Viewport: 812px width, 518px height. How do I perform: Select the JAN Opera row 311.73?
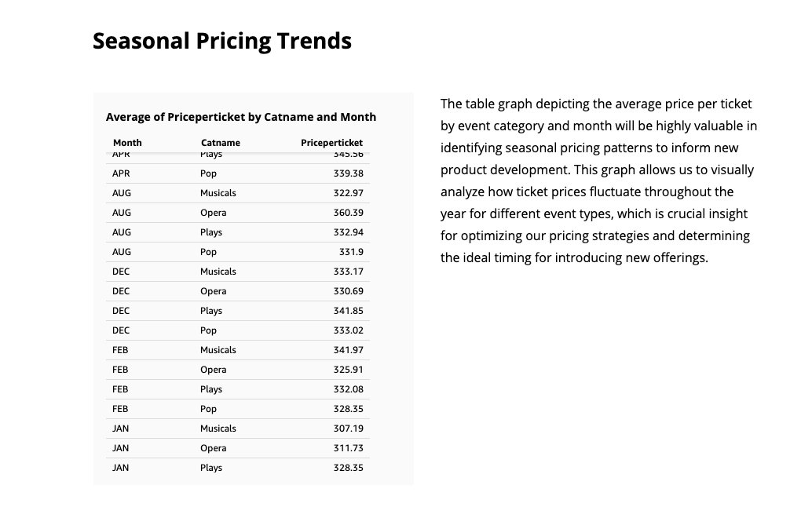[238, 449]
